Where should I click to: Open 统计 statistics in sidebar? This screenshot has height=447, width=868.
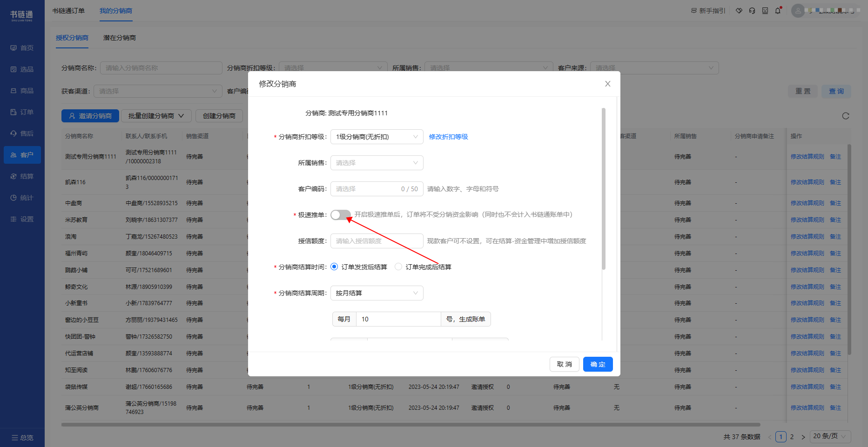click(22, 198)
